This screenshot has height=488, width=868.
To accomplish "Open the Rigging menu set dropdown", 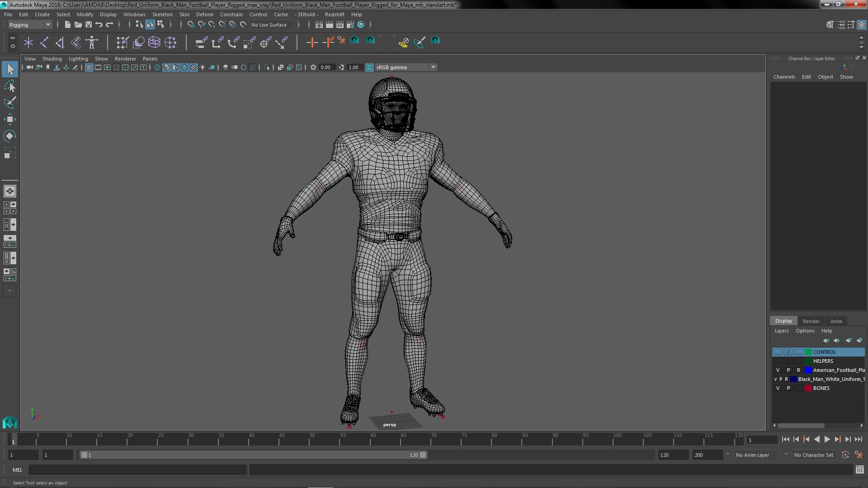I will pos(29,25).
